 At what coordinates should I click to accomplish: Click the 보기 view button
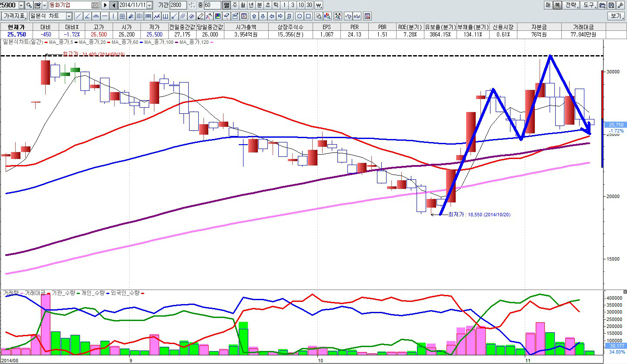(x=616, y=16)
